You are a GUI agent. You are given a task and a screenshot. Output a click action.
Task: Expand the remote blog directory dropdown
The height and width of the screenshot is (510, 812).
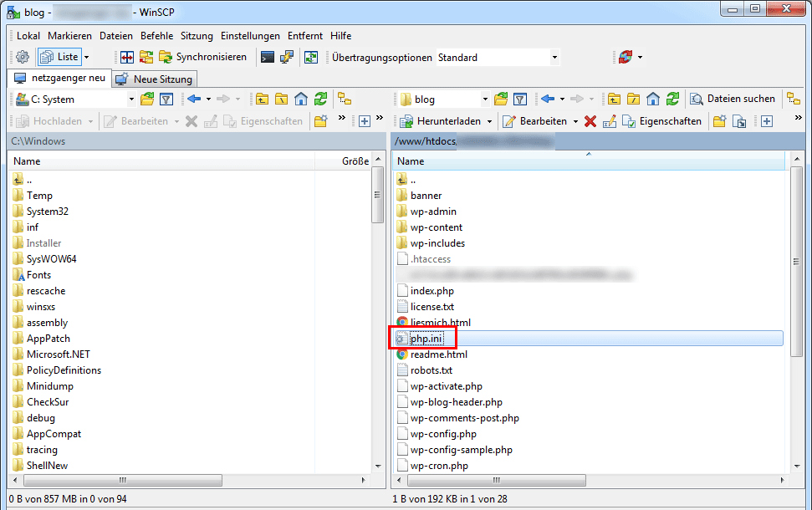point(484,99)
